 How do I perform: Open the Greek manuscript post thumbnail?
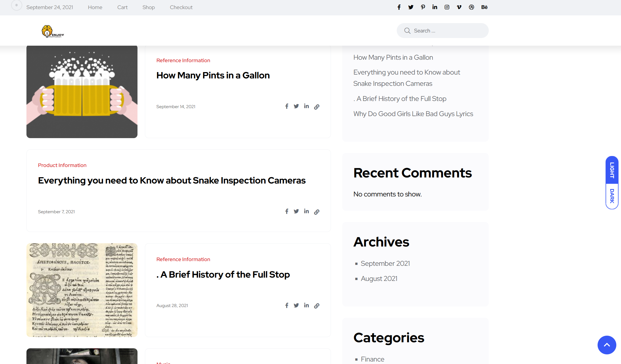82,290
